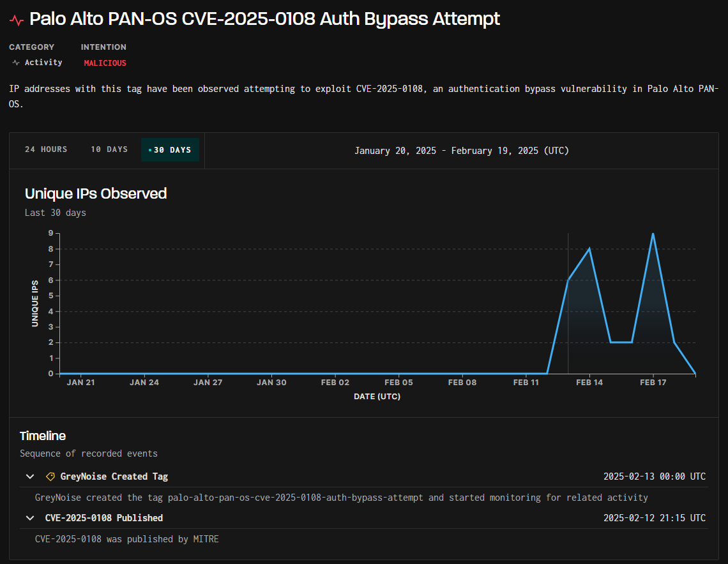Viewport: 728px width, 564px height.
Task: Click the MALICIOUS intention label
Action: tap(105, 63)
